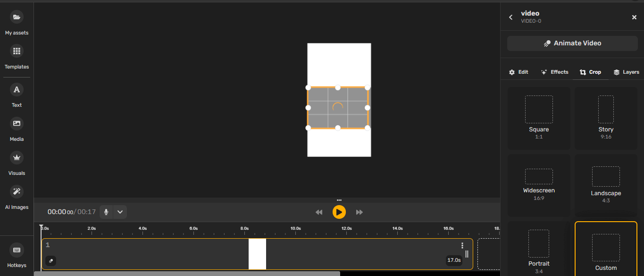Image resolution: width=644 pixels, height=276 pixels.
Task: Switch to the Effects tab
Action: pos(555,72)
